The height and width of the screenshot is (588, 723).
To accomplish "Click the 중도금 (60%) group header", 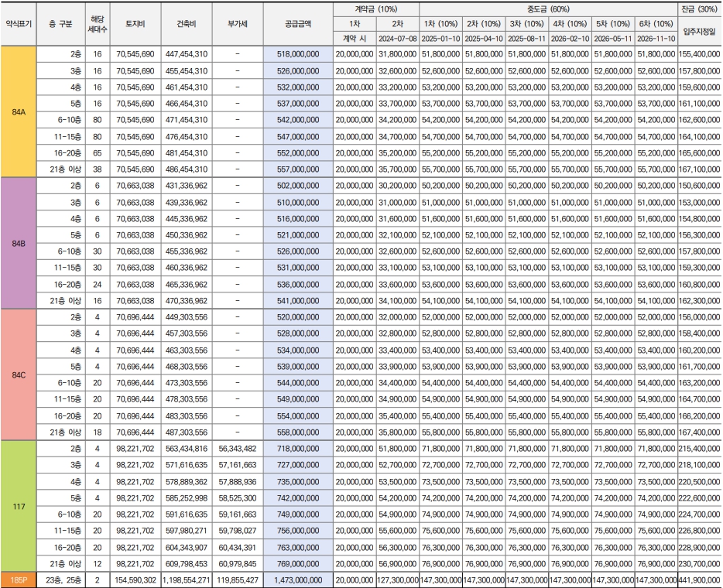I will (x=548, y=9).
